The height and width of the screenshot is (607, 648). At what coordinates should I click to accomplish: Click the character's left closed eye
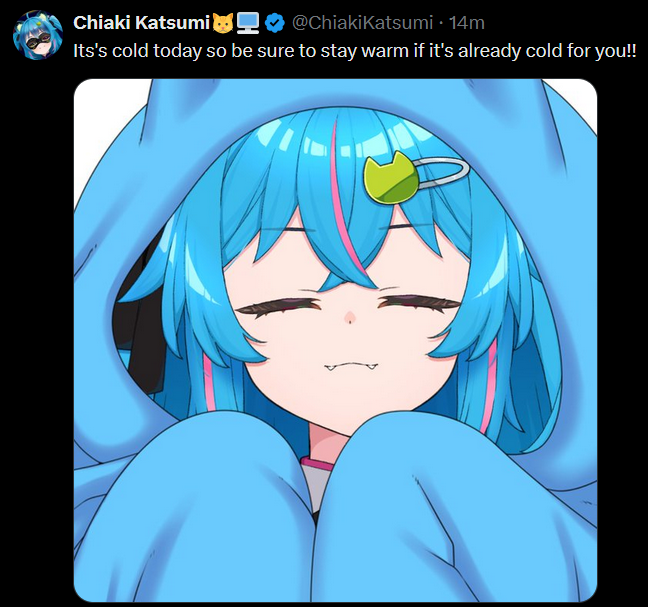[280, 309]
